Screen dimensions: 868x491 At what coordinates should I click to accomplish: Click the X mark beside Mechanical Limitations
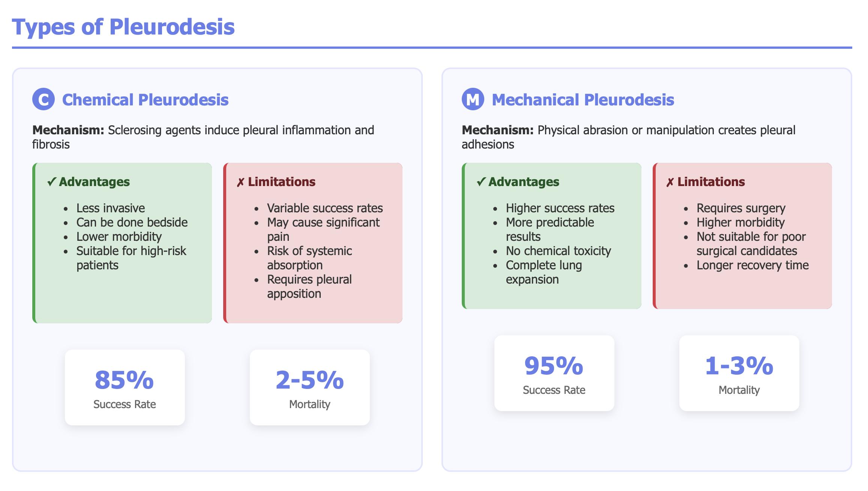coord(670,182)
